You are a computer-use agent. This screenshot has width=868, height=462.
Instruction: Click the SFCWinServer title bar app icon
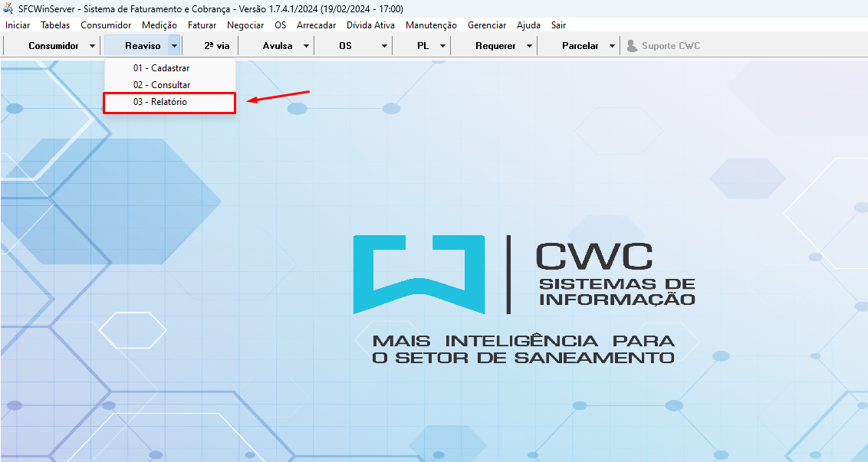point(8,8)
